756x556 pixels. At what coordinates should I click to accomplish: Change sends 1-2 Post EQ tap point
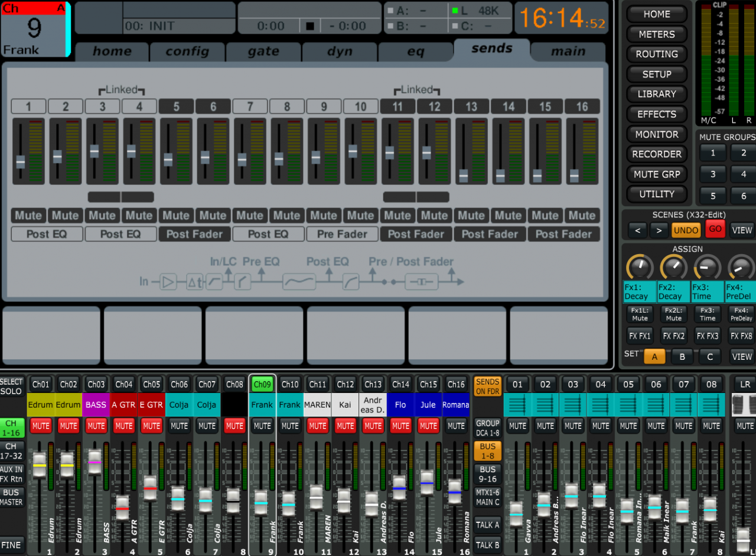(x=47, y=234)
